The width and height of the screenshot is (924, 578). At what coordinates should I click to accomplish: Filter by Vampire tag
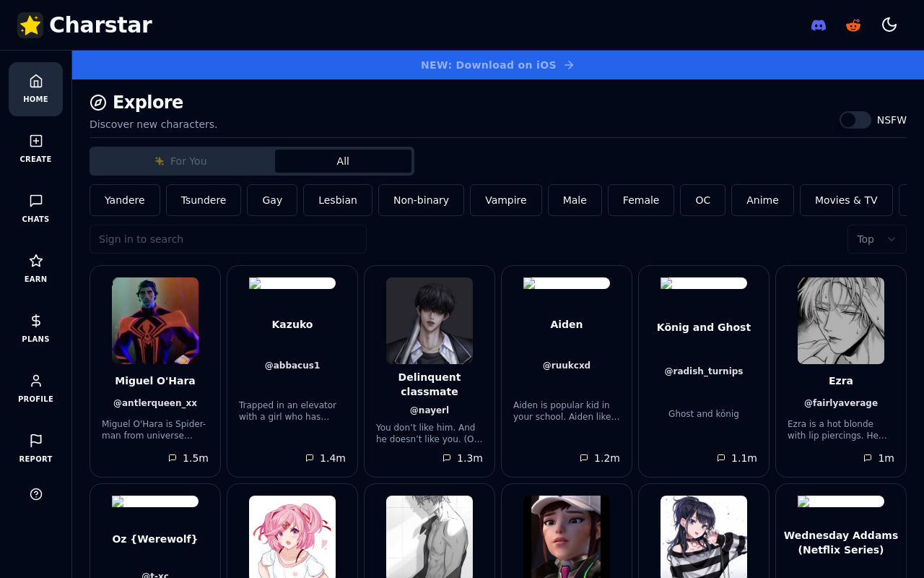pyautogui.click(x=506, y=200)
